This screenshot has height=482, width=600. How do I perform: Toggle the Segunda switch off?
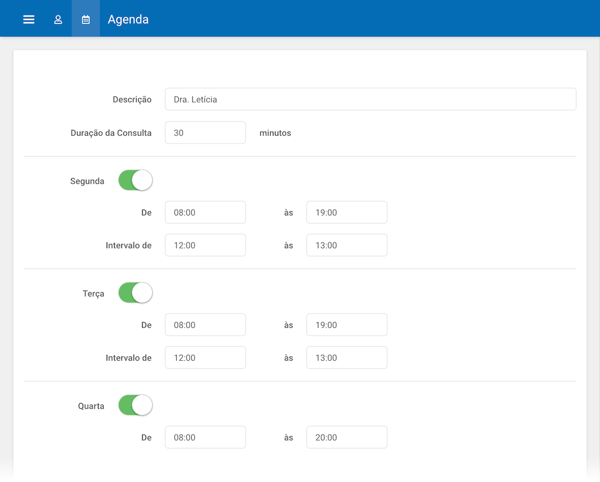pyautogui.click(x=135, y=181)
